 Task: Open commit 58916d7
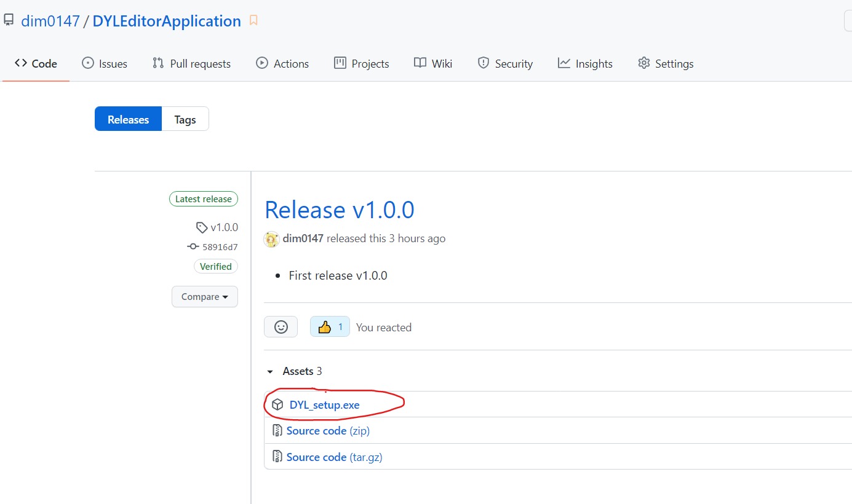pos(220,247)
